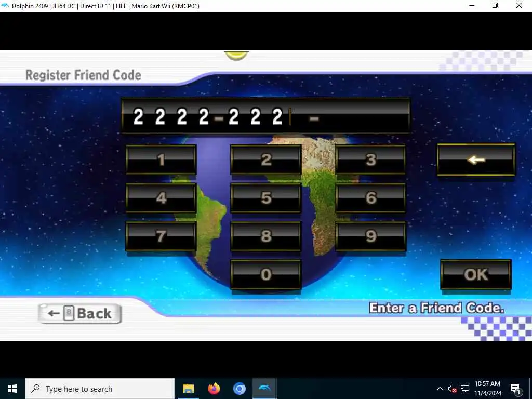Confirm the friend code with OK
532x399 pixels.
click(476, 274)
